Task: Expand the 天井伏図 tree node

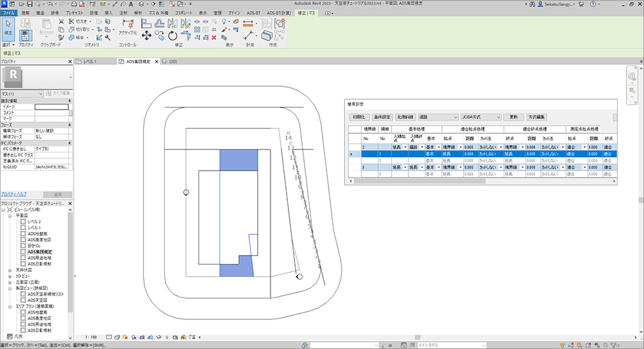Action: pyautogui.click(x=10, y=270)
